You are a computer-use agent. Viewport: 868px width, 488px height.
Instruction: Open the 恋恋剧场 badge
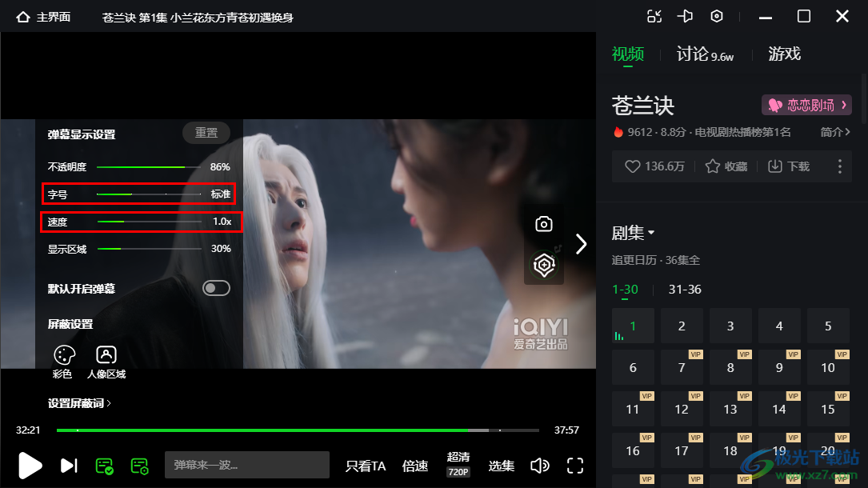tap(806, 105)
